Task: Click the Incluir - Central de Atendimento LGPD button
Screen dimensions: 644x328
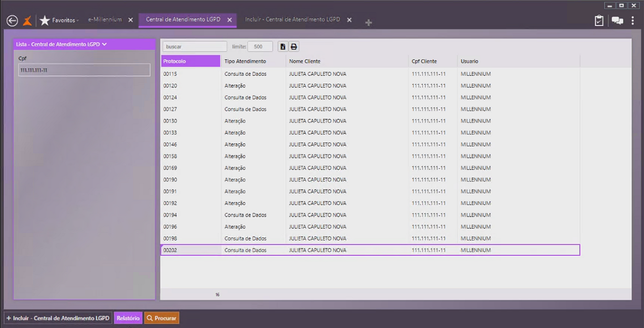Action: [58, 318]
